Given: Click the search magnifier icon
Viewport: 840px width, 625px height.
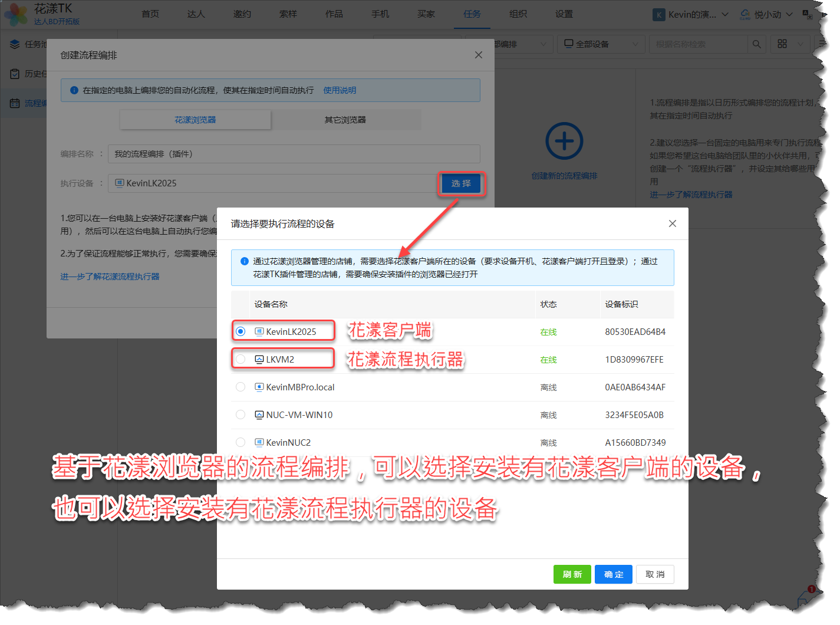Looking at the screenshot, I should pyautogui.click(x=756, y=44).
